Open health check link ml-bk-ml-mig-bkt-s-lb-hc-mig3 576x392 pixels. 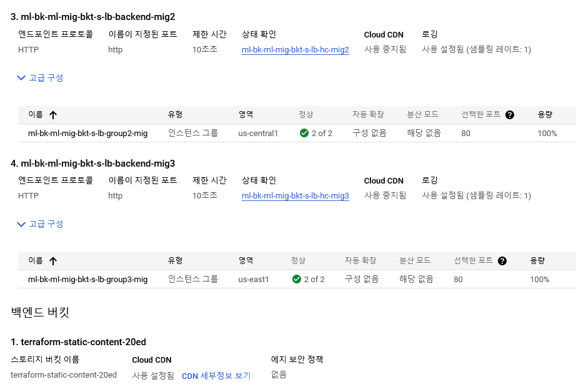[295, 196]
